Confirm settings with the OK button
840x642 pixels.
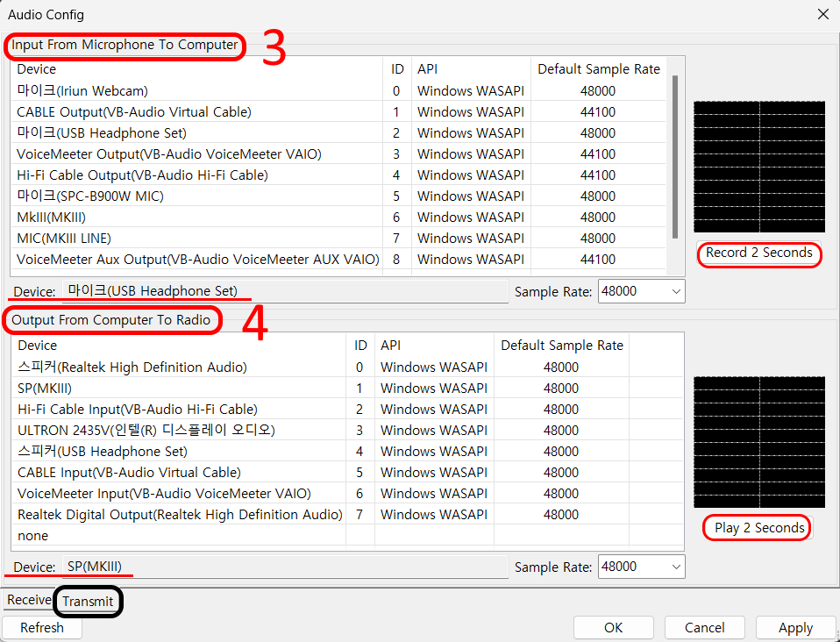613,627
